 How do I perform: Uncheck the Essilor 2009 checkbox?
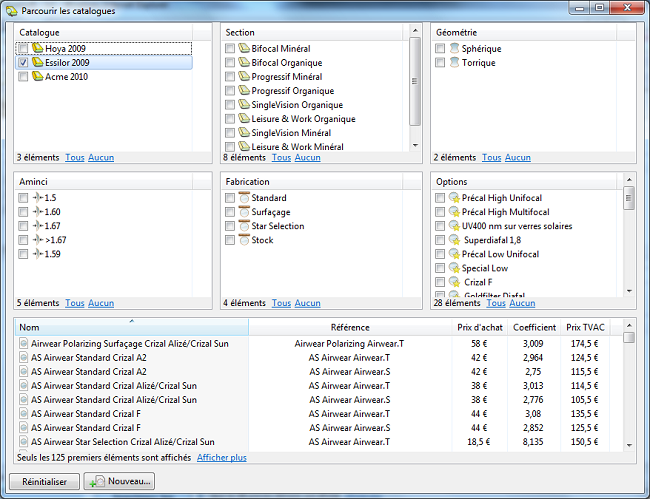pos(23,63)
